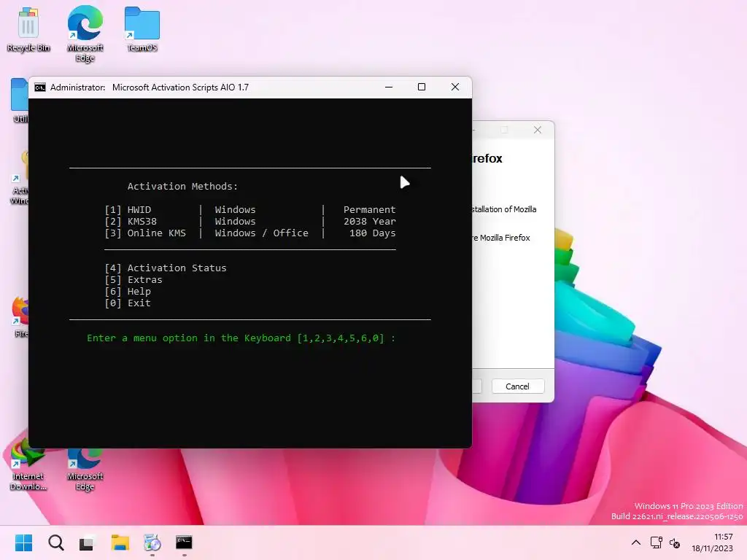Click the '[0] Exit' line
The width and height of the screenshot is (747, 560).
point(128,303)
